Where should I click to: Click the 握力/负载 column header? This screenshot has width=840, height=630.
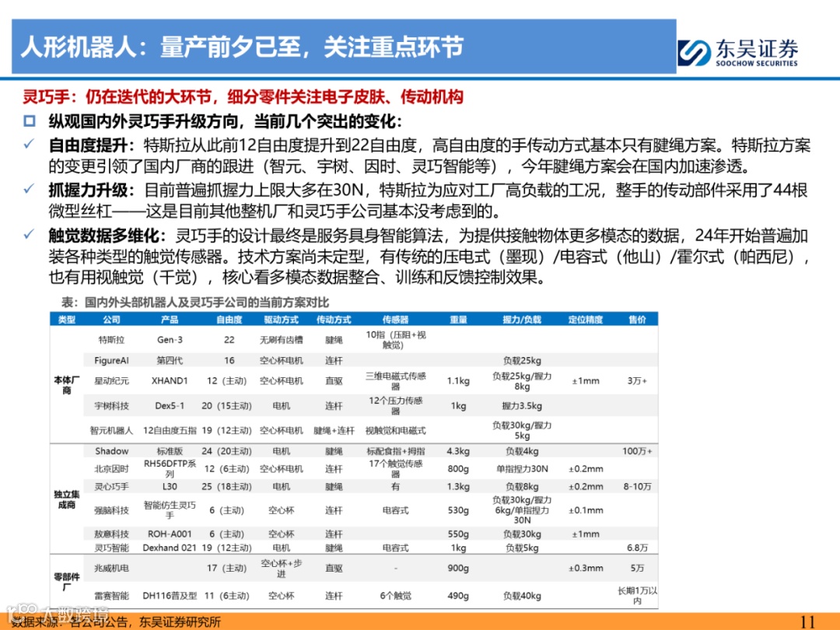522,320
